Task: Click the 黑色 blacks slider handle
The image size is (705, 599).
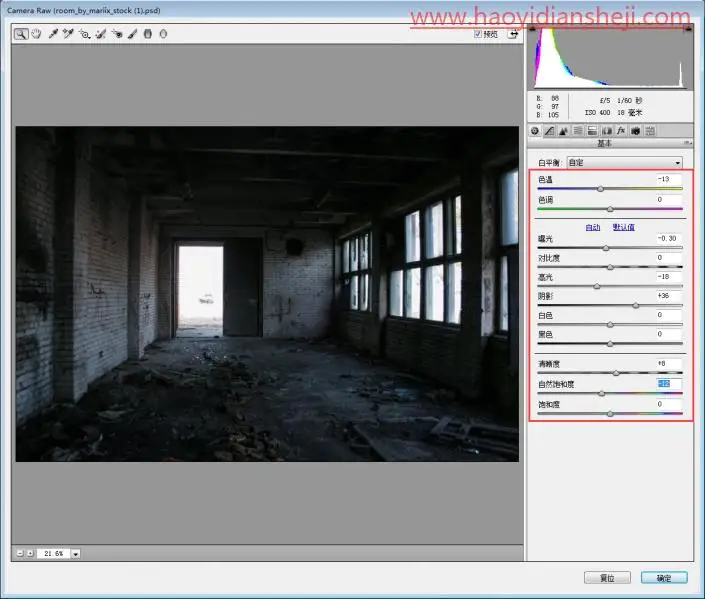Action: pyautogui.click(x=610, y=344)
